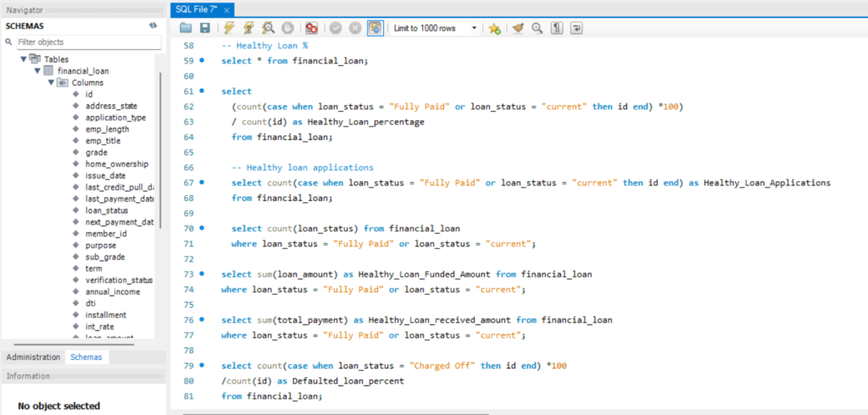Screen dimensions: 868x415
Task: Select the installment column
Action: pyautogui.click(x=106, y=315)
